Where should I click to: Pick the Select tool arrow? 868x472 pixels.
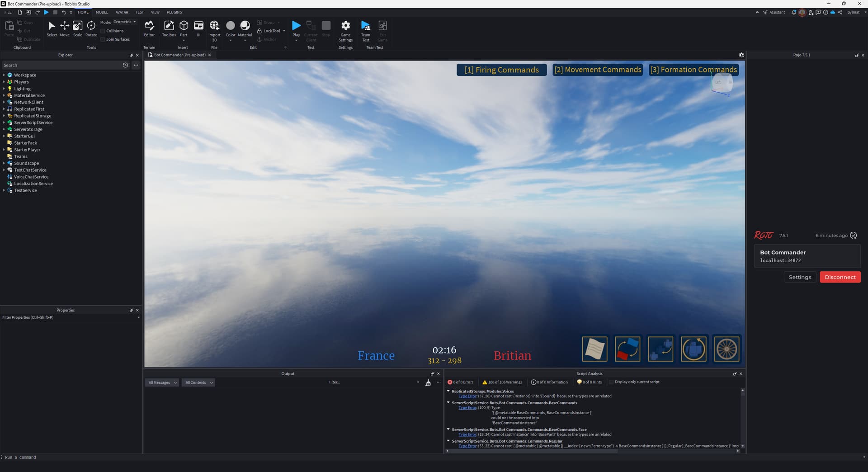pyautogui.click(x=52, y=28)
